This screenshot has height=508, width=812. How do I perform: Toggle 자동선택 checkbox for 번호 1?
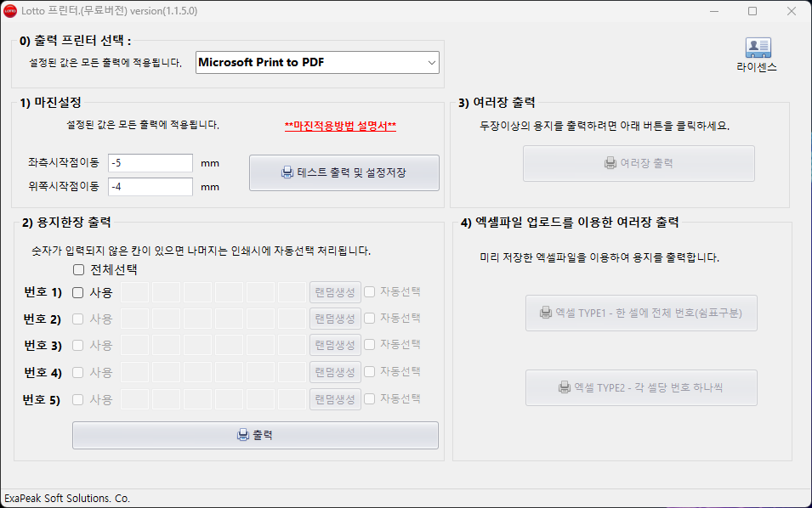pos(370,291)
